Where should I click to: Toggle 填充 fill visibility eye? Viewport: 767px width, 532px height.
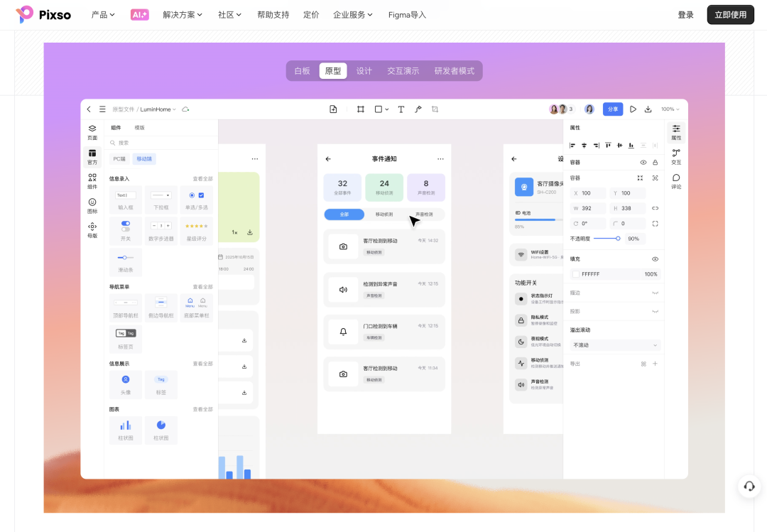click(655, 259)
